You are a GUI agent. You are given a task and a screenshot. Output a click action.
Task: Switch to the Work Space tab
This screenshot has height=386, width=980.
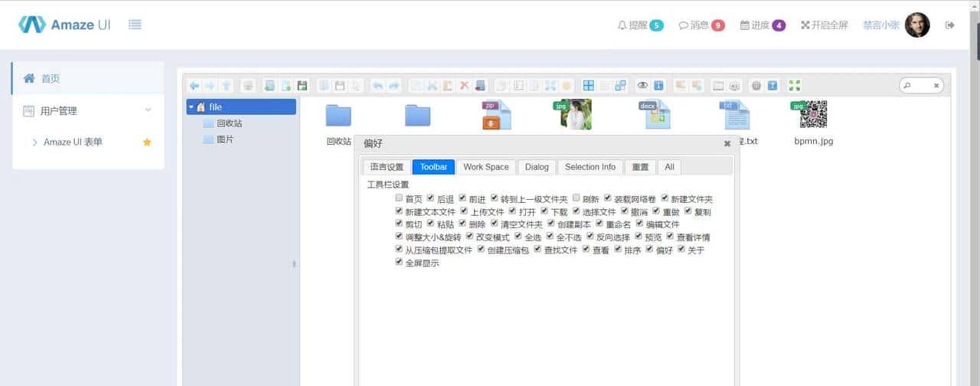click(485, 167)
